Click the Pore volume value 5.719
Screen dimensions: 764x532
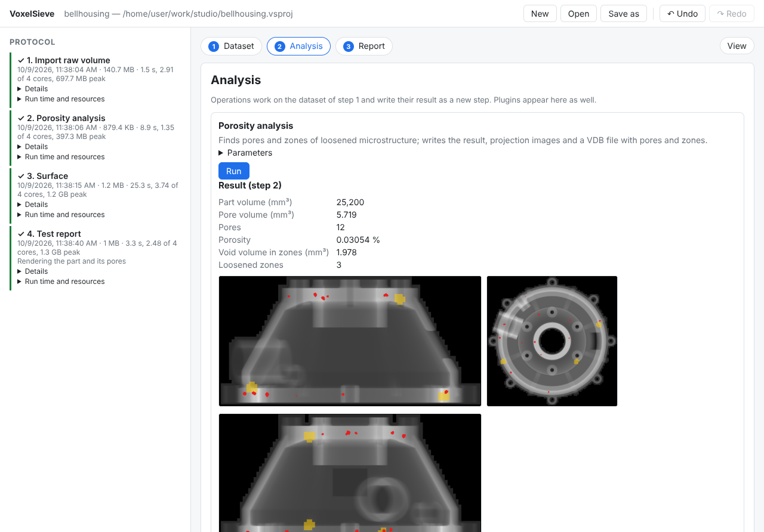[x=347, y=215]
